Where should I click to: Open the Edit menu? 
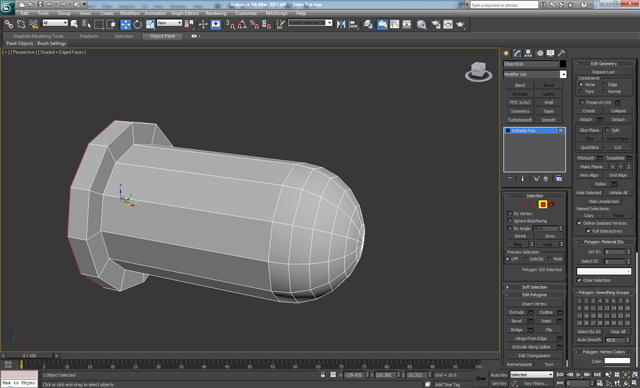[25, 13]
